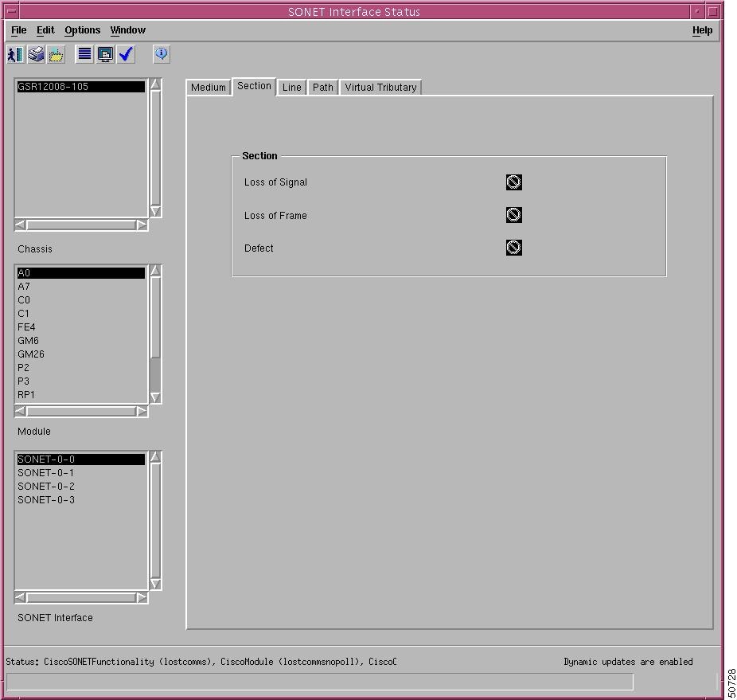Click the status text starting 'Status: CiscoSONETFunctionality'

(201, 662)
